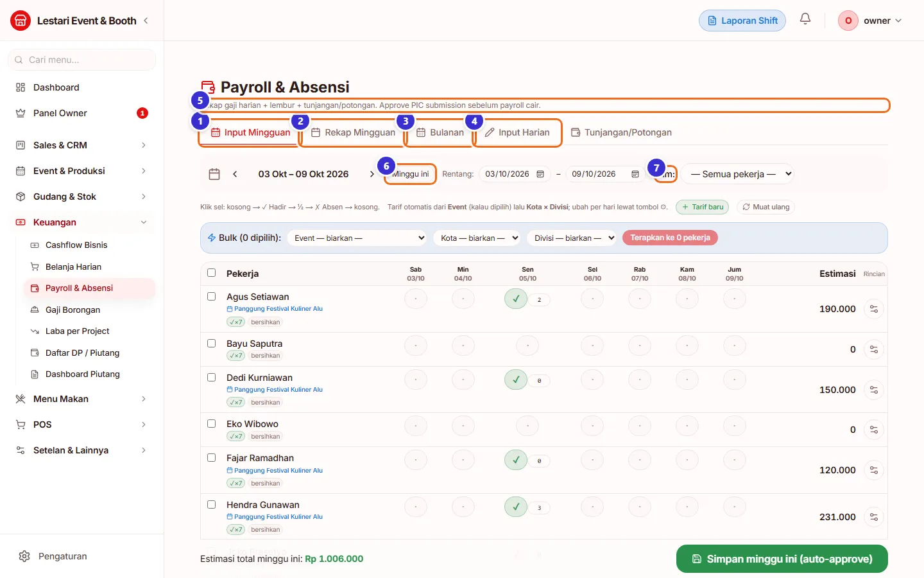Open the Semua pekerja dropdown
This screenshot has height=578, width=924.
(739, 174)
